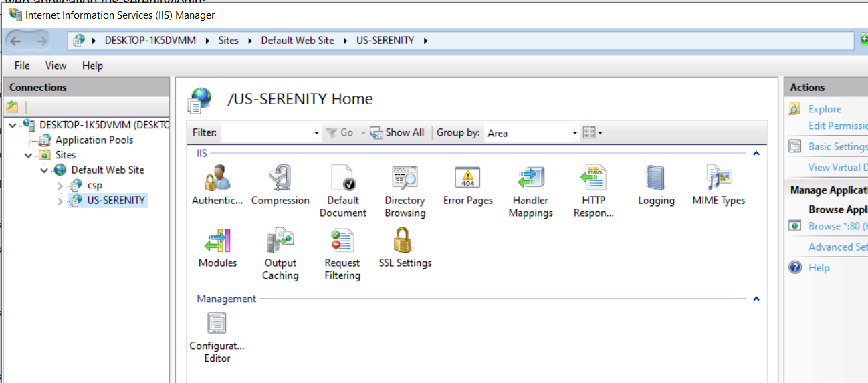Screen dimensions: 868x383
Task: Click inside the Filter input field
Action: (x=266, y=133)
